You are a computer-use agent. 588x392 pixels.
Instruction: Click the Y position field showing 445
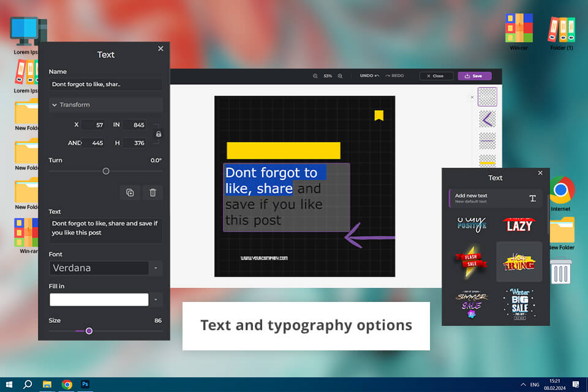click(93, 143)
